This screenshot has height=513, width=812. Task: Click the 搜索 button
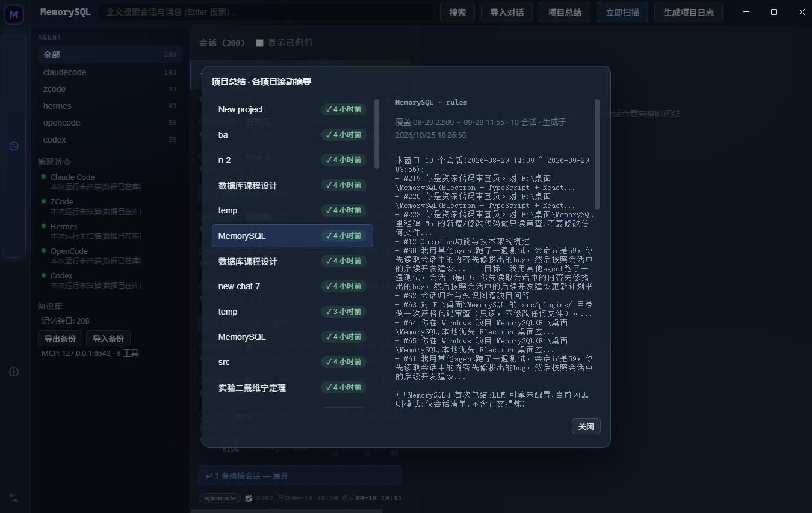pos(457,12)
